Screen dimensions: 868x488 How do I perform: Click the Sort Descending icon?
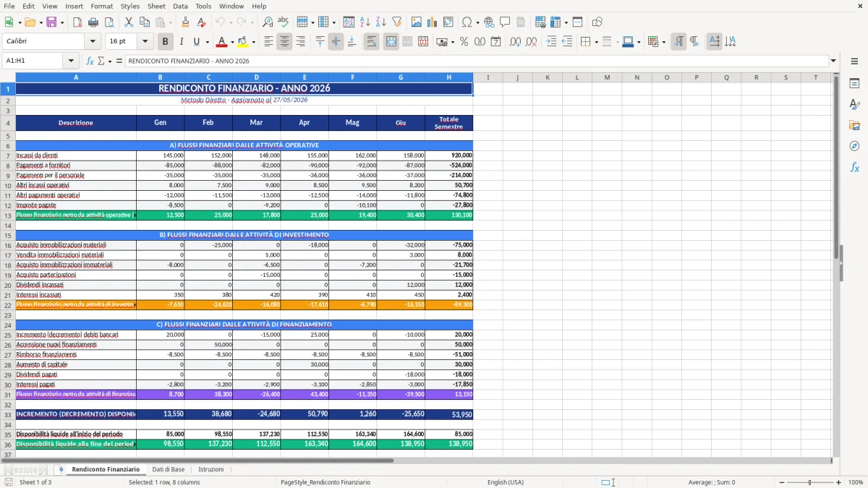(x=380, y=22)
